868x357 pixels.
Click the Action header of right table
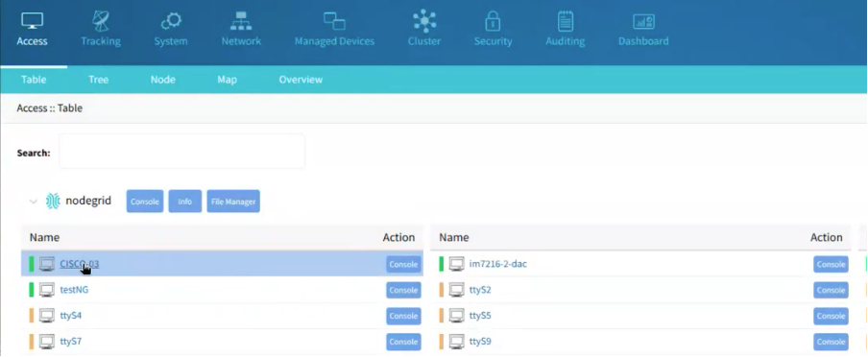coord(827,237)
